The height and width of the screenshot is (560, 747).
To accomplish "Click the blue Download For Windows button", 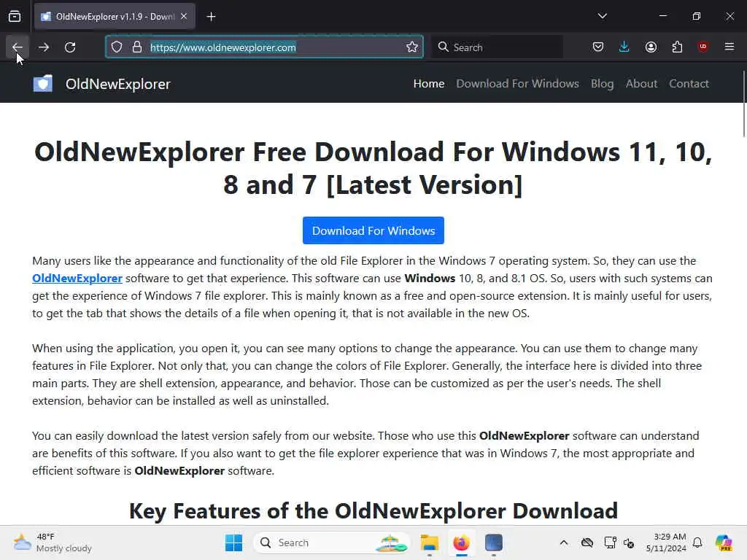I will click(x=373, y=230).
